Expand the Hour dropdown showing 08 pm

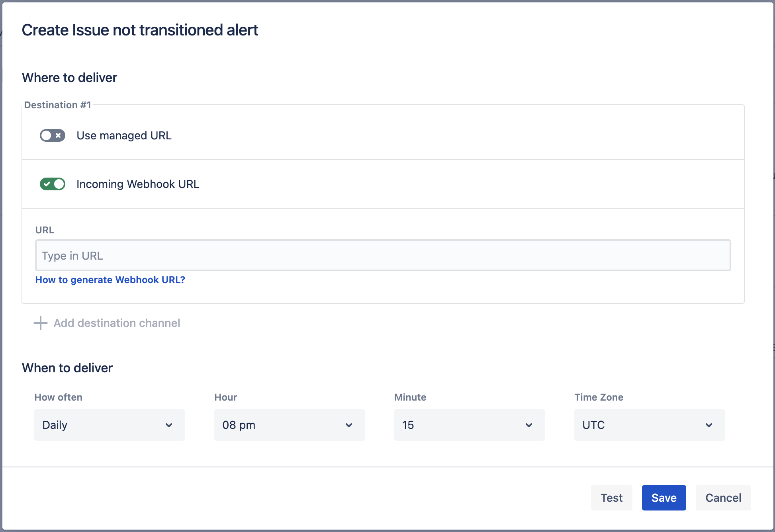click(289, 425)
